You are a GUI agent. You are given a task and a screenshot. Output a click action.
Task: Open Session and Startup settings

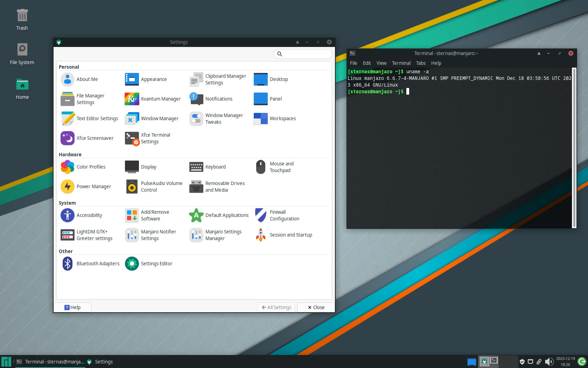pos(283,235)
